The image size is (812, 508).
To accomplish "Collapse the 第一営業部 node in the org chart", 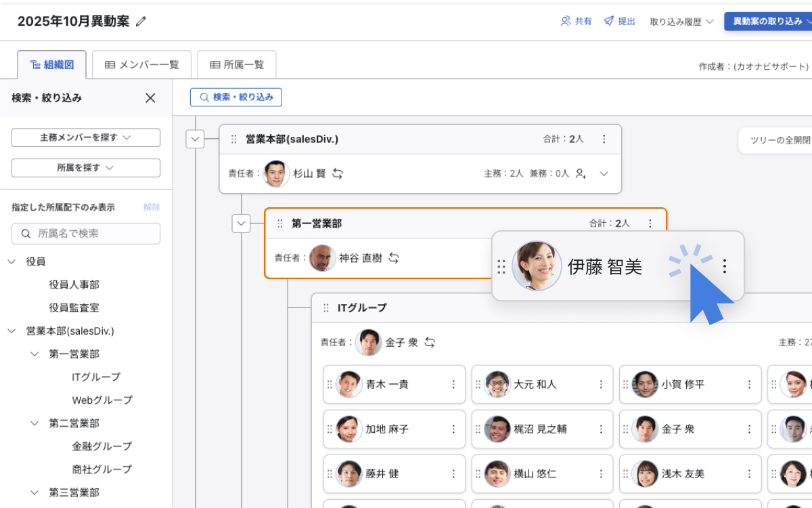I will [241, 224].
